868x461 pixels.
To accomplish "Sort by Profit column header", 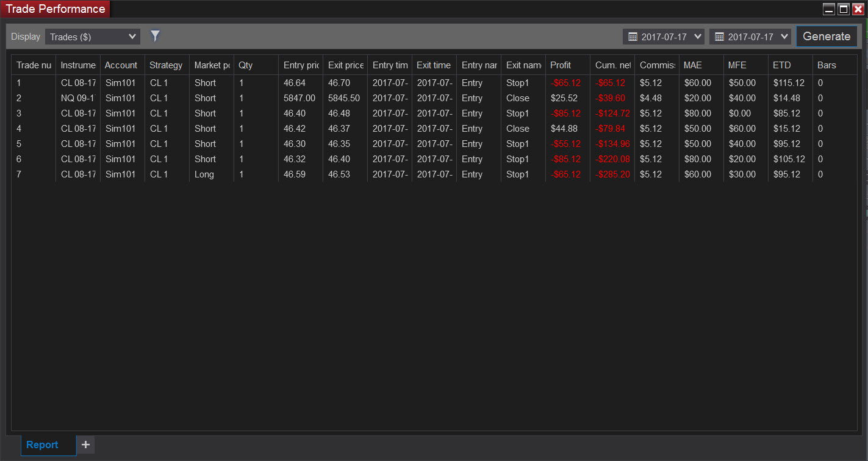I will click(x=568, y=65).
